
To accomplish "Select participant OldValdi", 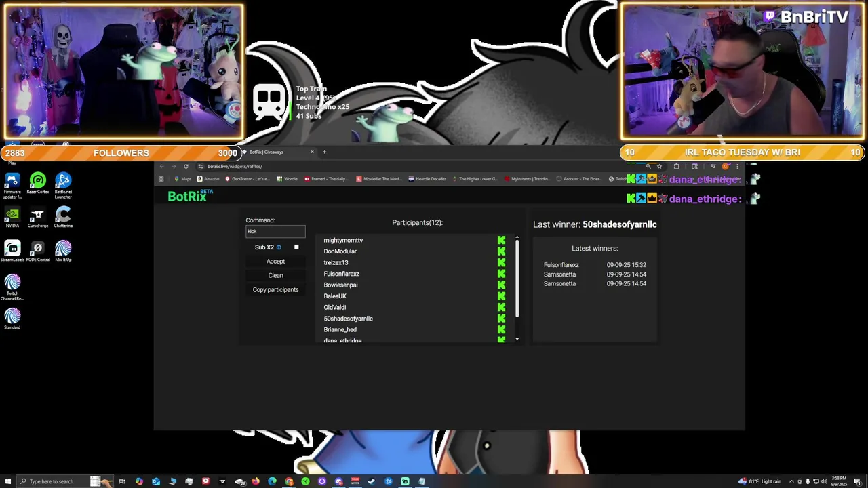I will pyautogui.click(x=334, y=307).
